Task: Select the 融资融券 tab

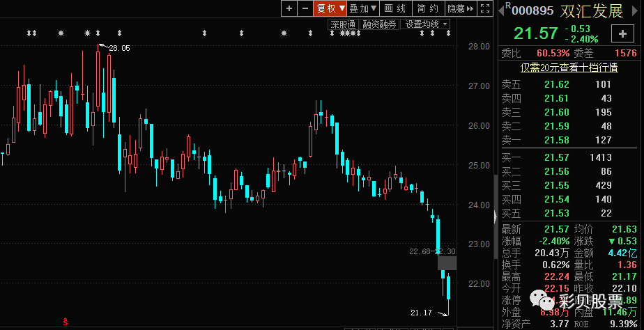Action: [379, 24]
